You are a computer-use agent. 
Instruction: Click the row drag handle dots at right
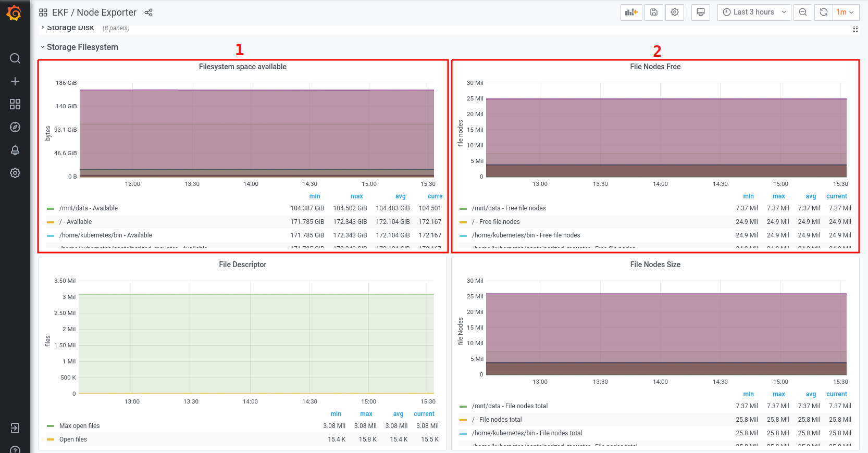(x=855, y=30)
